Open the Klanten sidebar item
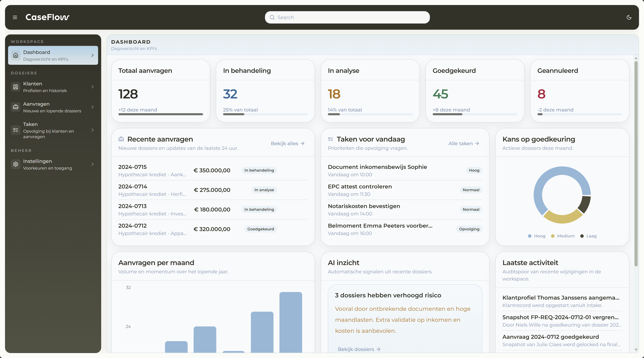Screen dimensions: 644x358 (x=53, y=87)
